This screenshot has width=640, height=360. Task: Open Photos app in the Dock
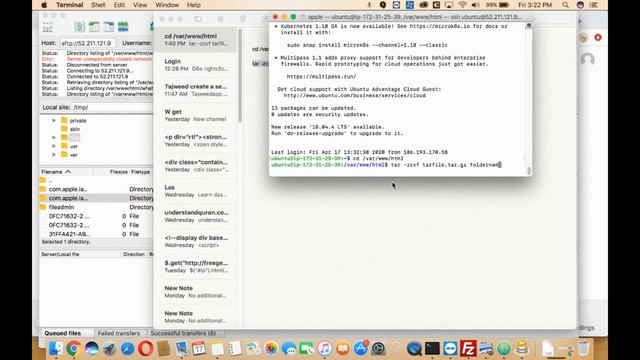pos(271,348)
